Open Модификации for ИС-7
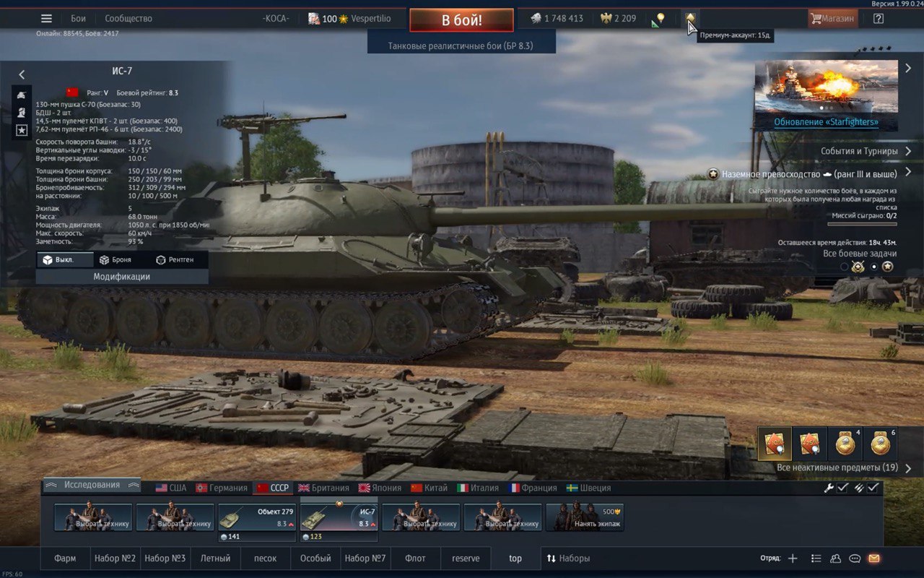 122,277
